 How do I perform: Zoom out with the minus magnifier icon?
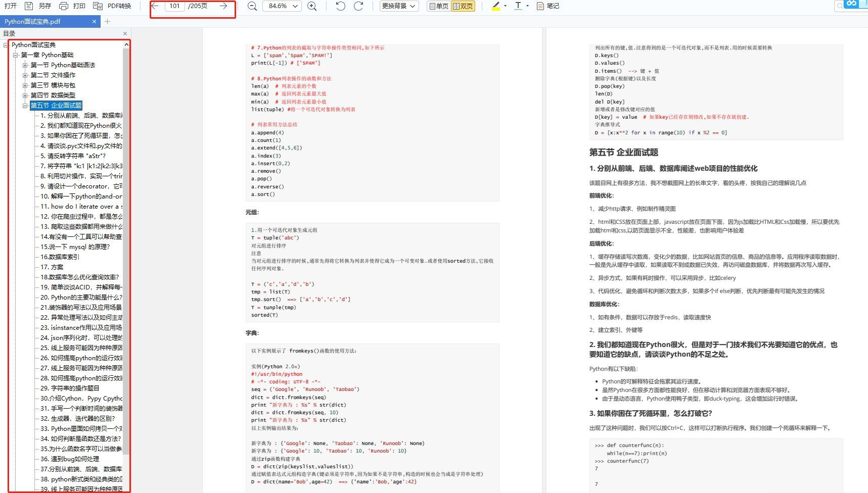252,6
